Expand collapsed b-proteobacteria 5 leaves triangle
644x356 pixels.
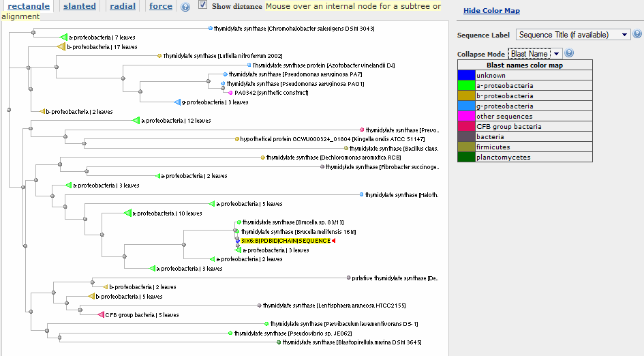pyautogui.click(x=91, y=296)
